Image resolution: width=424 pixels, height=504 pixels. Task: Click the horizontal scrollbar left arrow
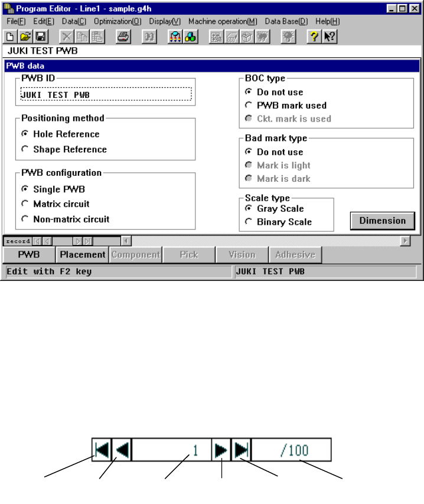pos(126,241)
